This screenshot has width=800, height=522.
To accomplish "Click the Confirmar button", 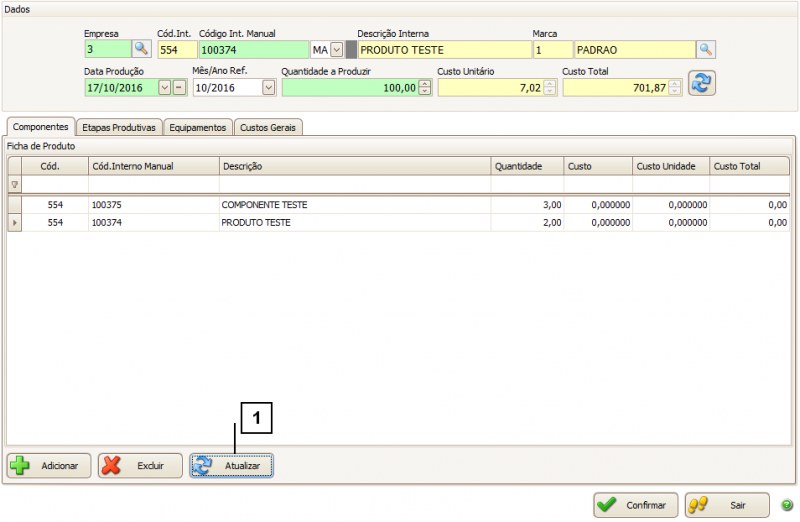I will (636, 505).
